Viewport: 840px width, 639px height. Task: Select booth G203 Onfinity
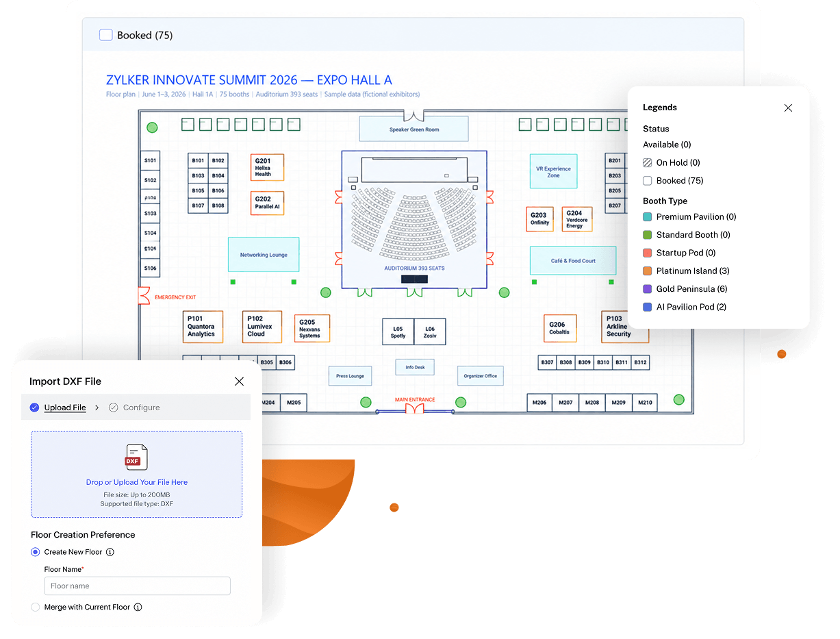540,219
